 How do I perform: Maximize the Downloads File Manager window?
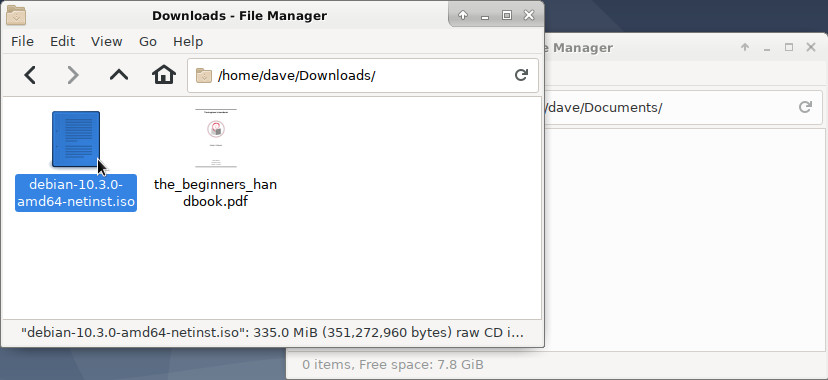[x=506, y=15]
